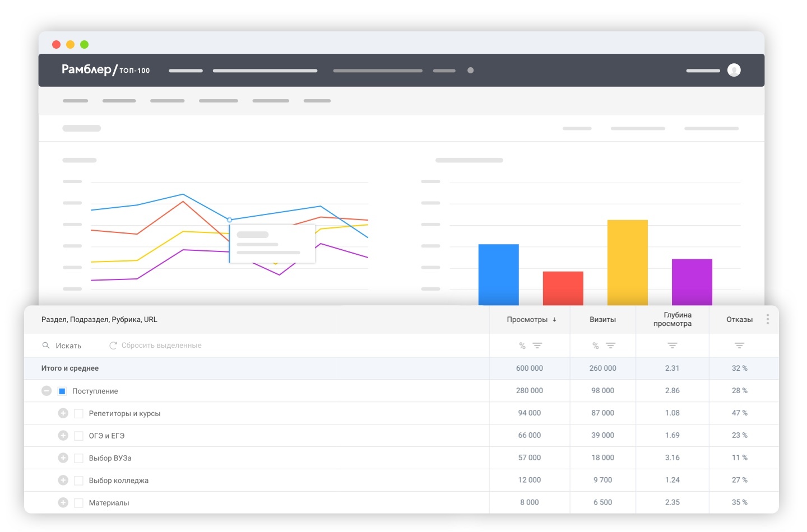Expand the Репетиторы и курсы row
807x532 pixels.
63,413
